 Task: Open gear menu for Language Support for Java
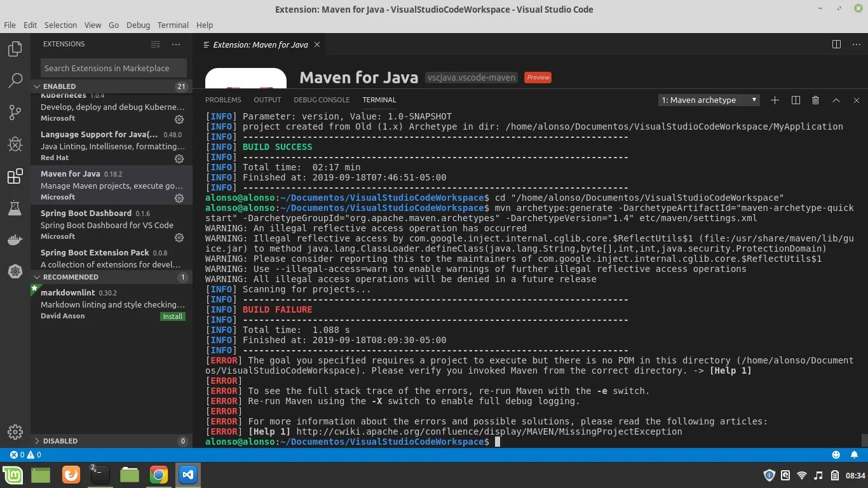179,159
